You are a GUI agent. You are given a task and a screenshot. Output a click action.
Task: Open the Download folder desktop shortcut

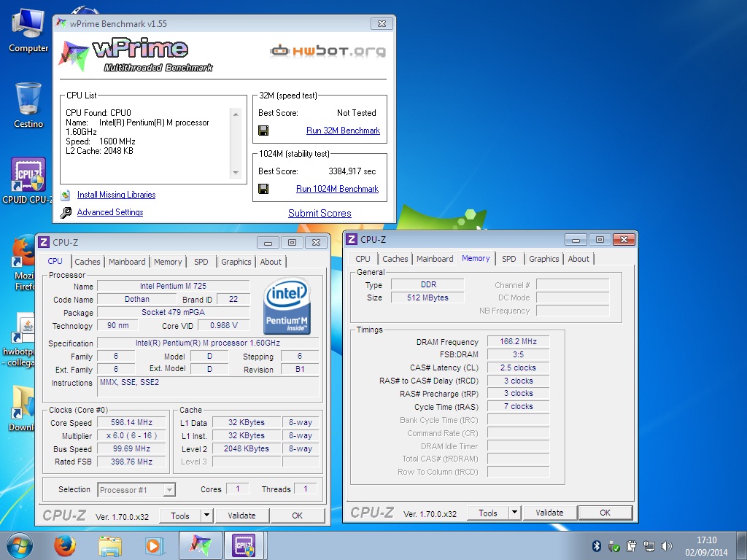[x=22, y=408]
